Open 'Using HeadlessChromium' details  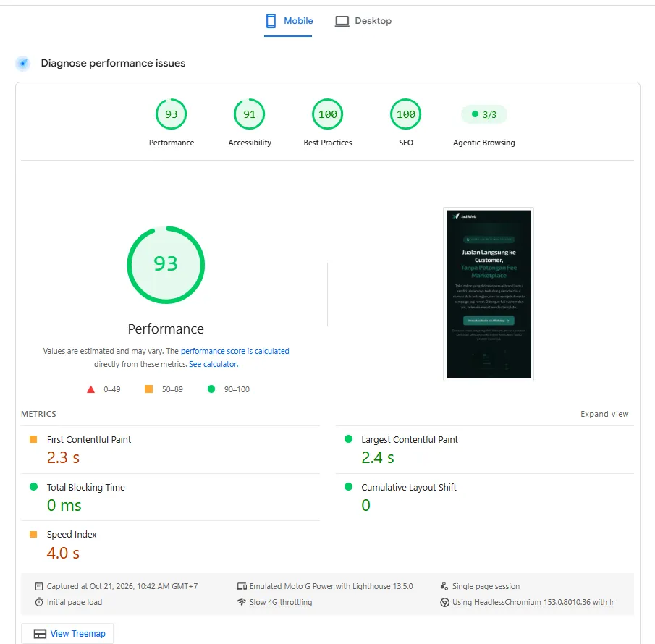533,602
